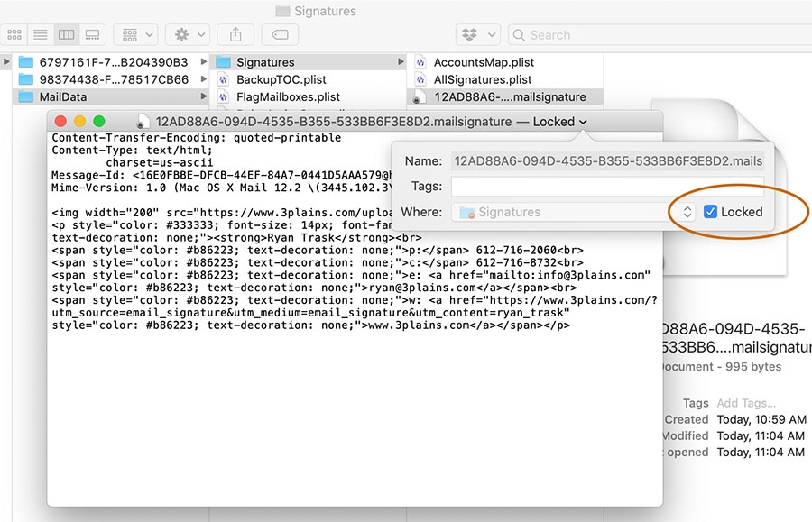Image resolution: width=812 pixels, height=522 pixels.
Task: Switch Finder to list view
Action: point(41,34)
